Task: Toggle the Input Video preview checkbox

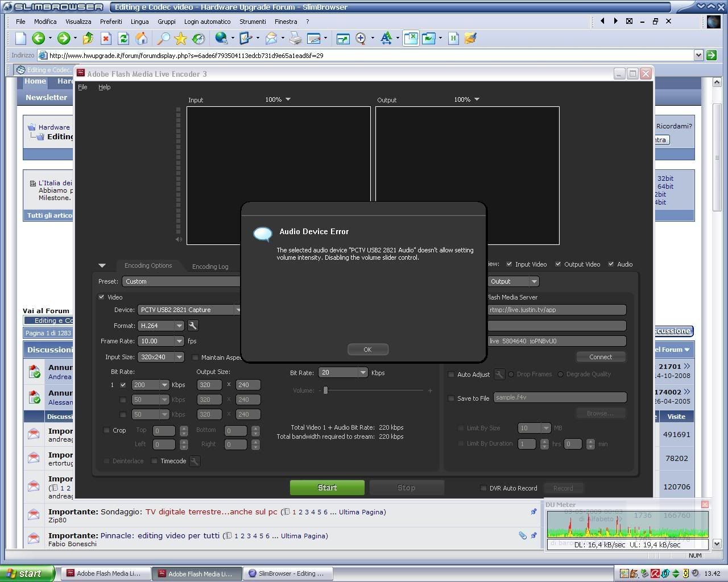Action: (x=509, y=264)
